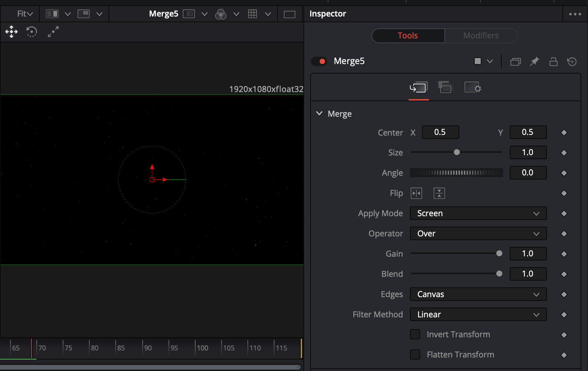Open the Fit zoom dropdown
The width and height of the screenshot is (588, 371).
[25, 14]
